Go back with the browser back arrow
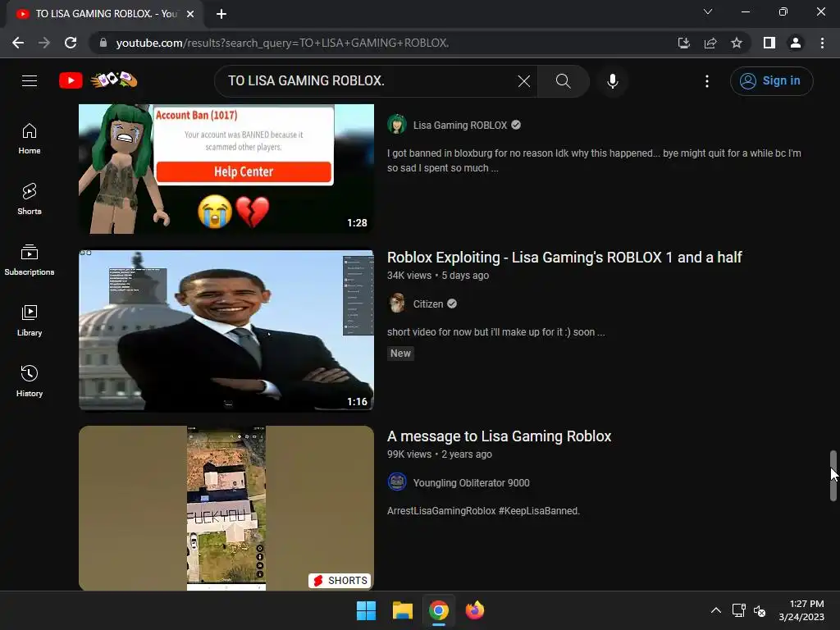 coord(18,43)
